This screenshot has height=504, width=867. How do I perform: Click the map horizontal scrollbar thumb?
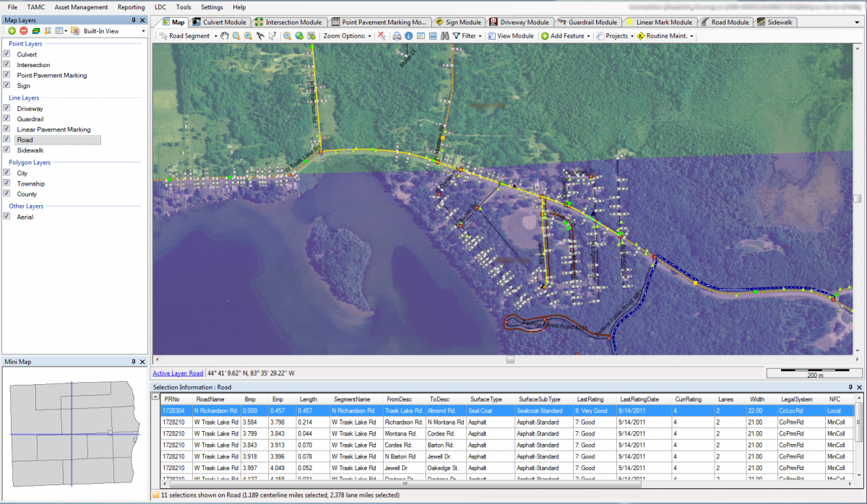510,359
